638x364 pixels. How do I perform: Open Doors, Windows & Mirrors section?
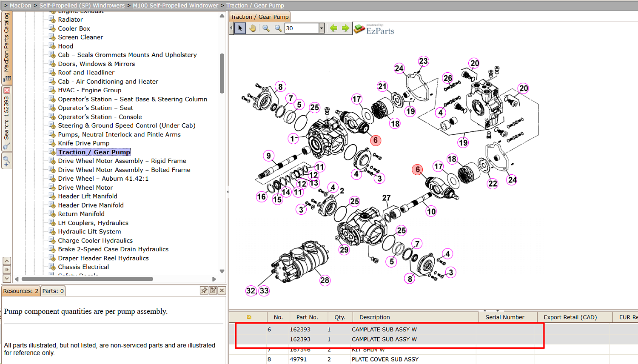(97, 64)
